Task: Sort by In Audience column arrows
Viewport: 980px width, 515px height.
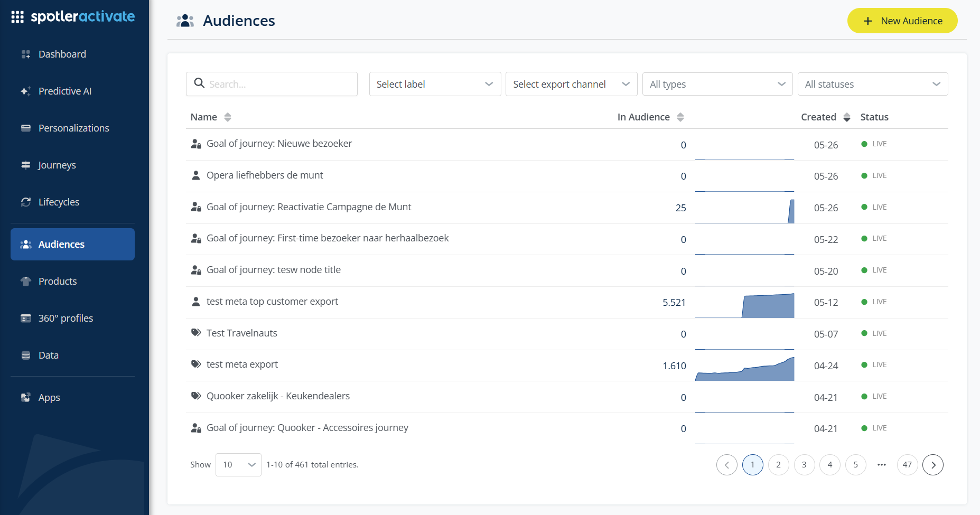Action: [x=680, y=117]
